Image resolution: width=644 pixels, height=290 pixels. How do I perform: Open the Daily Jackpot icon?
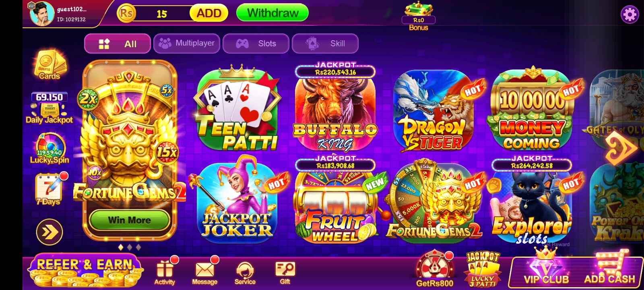pyautogui.click(x=49, y=108)
